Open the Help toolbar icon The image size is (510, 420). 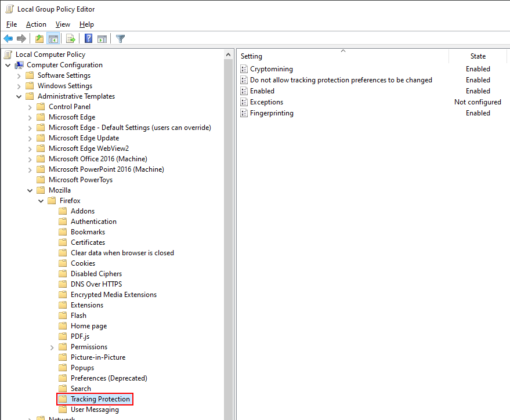tap(88, 39)
